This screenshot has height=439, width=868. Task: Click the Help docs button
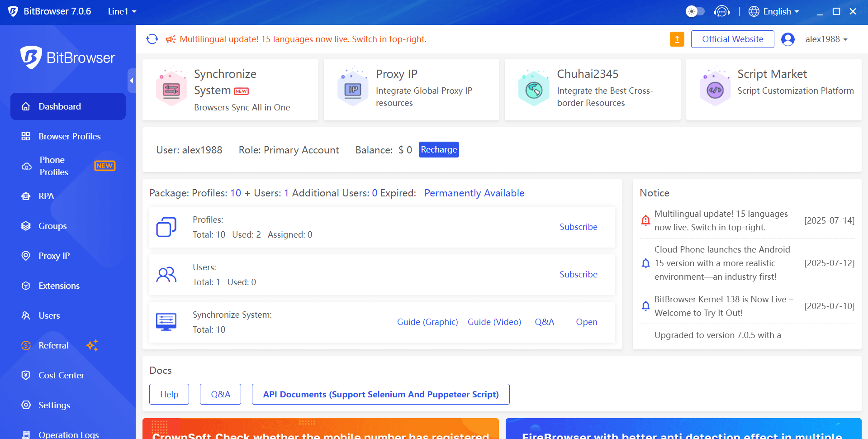coord(169,394)
